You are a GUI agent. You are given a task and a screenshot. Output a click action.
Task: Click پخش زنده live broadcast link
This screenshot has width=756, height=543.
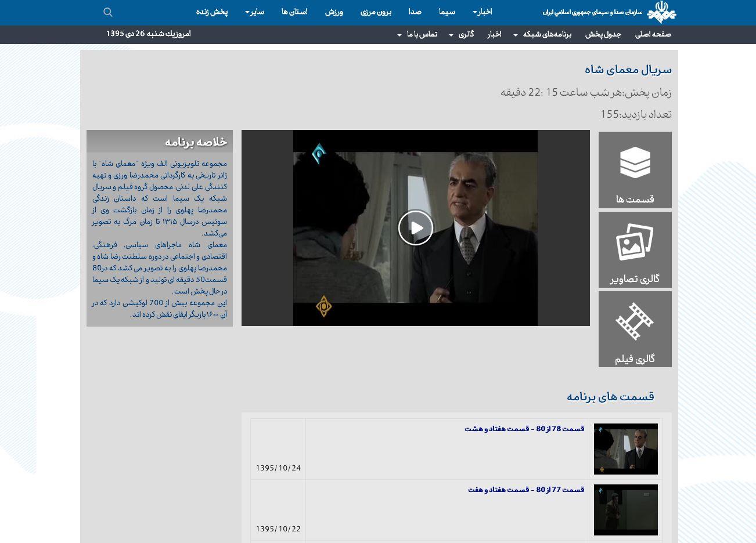[212, 12]
